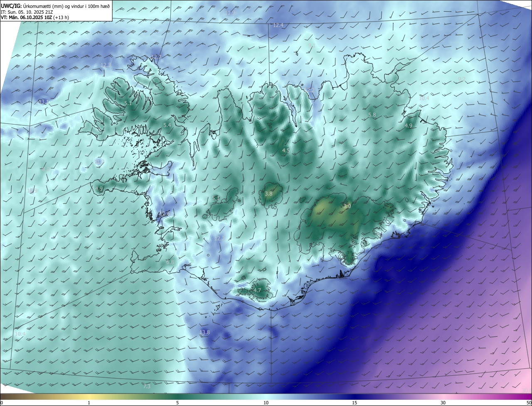Click the 50 tick on colour scale
Screen dimensions: 532x406
click(x=528, y=403)
